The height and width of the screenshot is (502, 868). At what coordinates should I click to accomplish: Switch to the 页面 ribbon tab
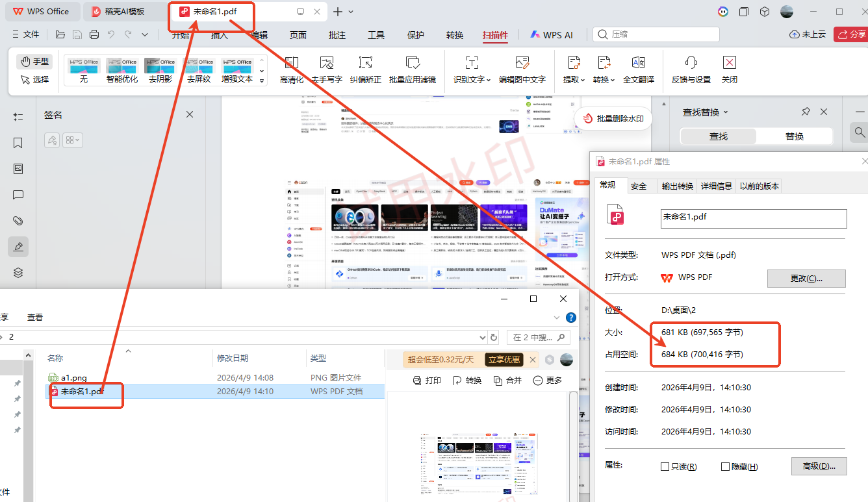(x=298, y=35)
